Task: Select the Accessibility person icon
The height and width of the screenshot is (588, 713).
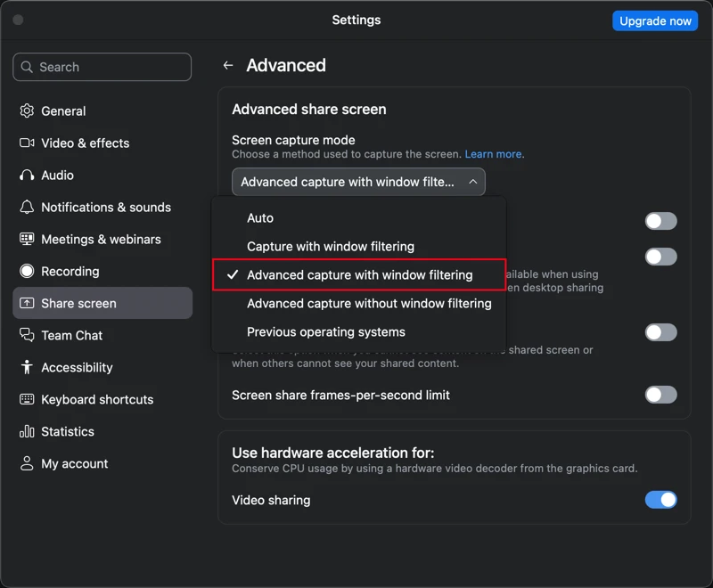Action: click(x=27, y=368)
